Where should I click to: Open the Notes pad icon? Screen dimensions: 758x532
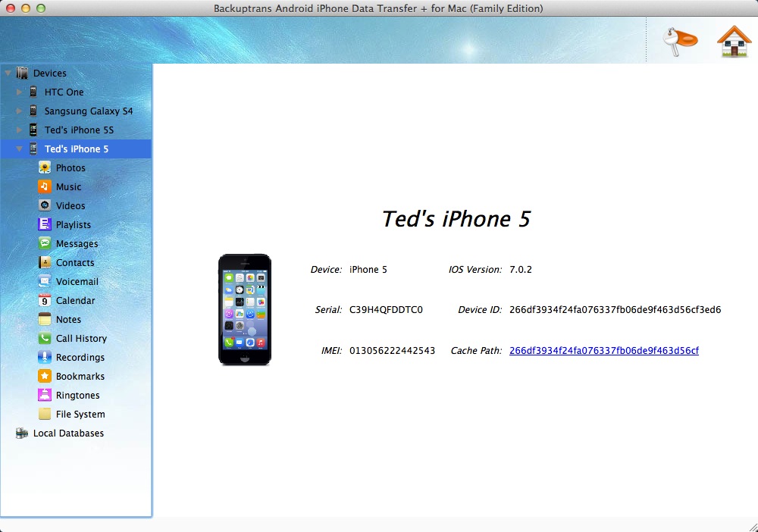point(45,319)
